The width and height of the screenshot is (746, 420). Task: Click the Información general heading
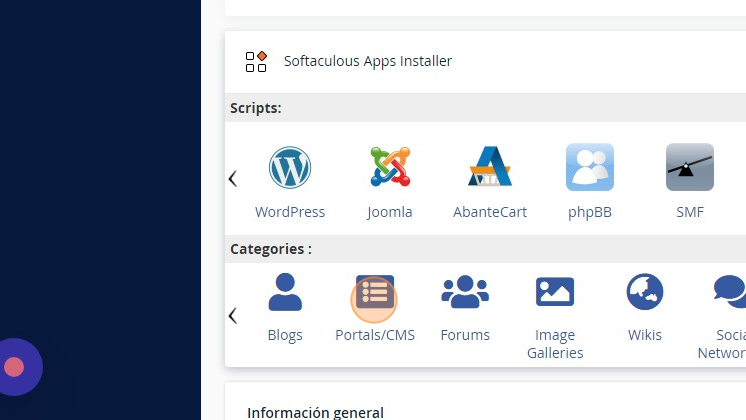pyautogui.click(x=315, y=412)
